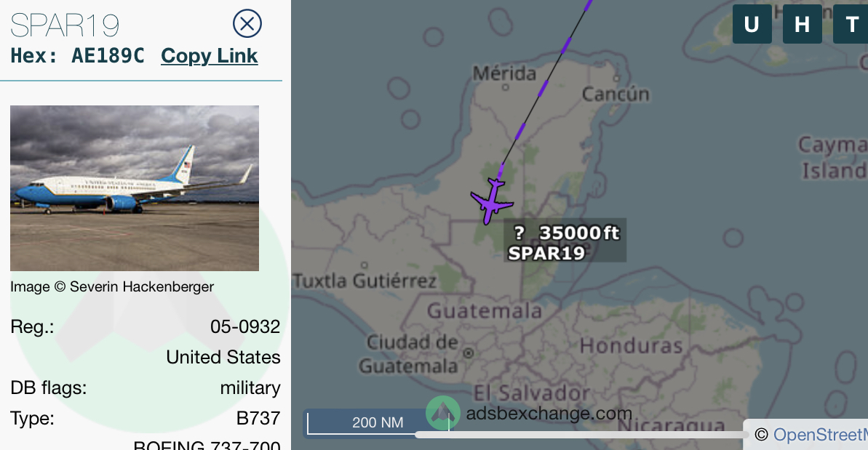Open the aircraft photo thumbnail
868x450 pixels.
tap(135, 188)
